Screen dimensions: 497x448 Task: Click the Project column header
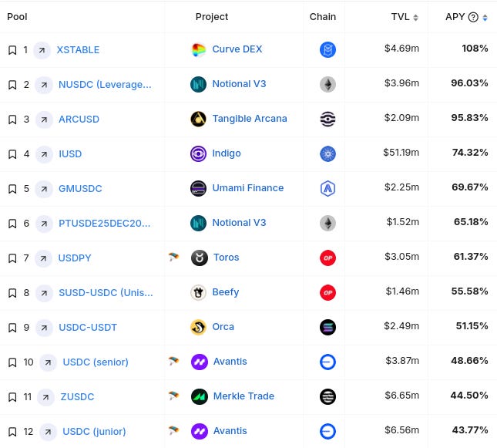pyautogui.click(x=212, y=17)
